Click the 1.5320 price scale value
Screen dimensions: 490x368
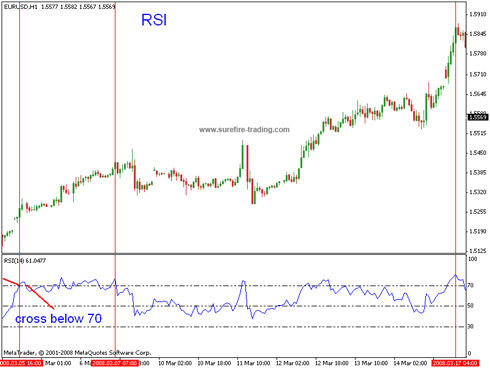pyautogui.click(x=478, y=192)
